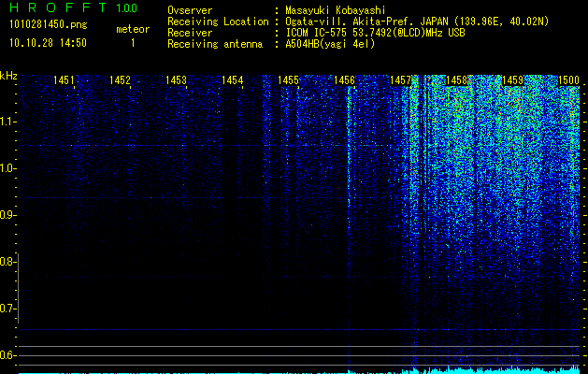Click the 0.6 kHz axis label
The image size is (588, 374).
click(7, 355)
